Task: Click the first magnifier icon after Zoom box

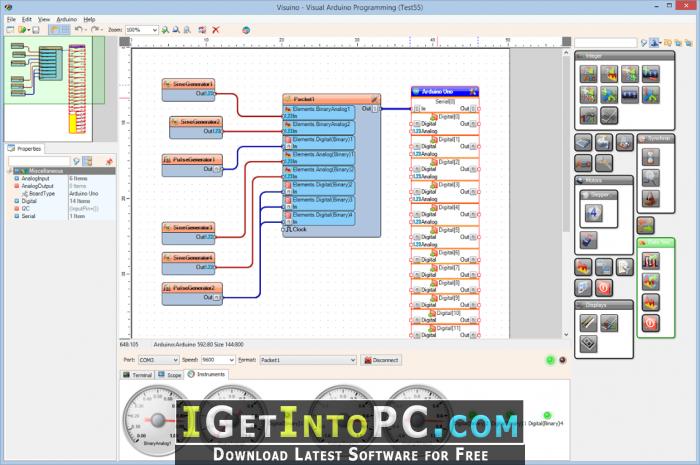Action: (165, 30)
